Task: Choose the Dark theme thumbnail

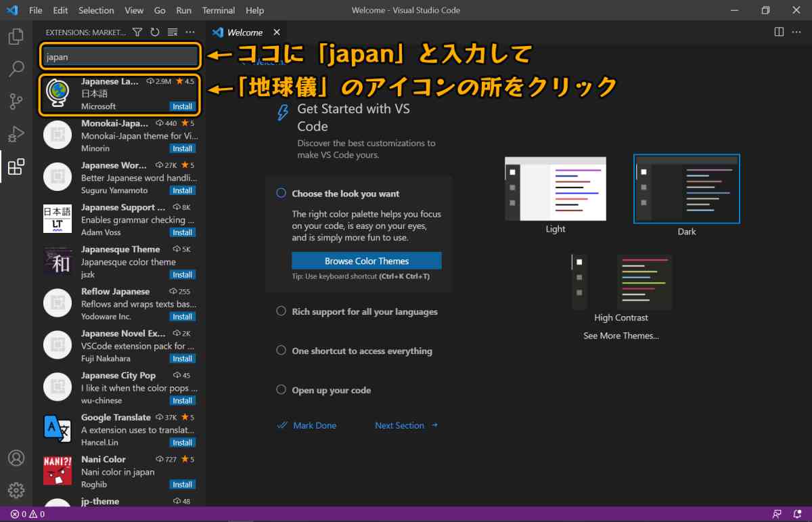Action: [x=687, y=189]
